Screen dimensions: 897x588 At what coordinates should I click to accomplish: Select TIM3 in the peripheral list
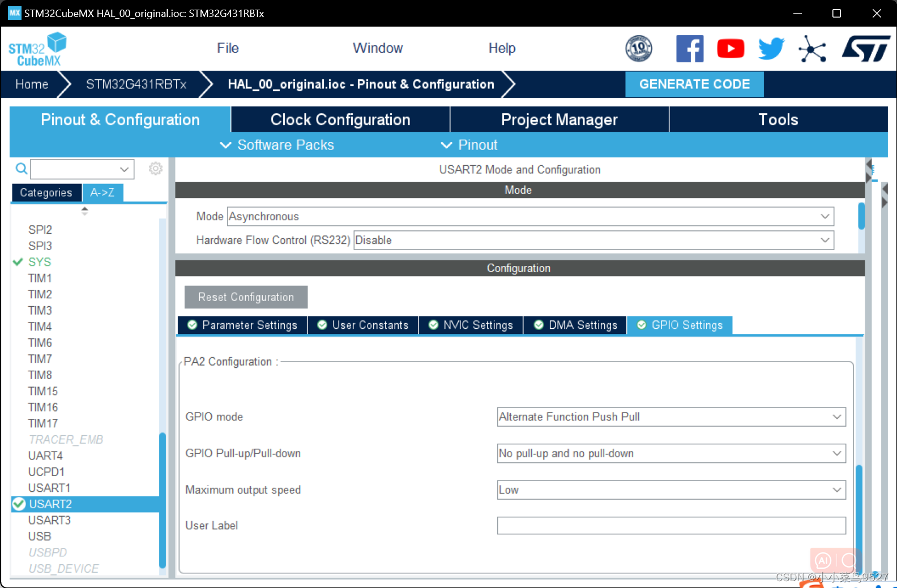click(40, 310)
